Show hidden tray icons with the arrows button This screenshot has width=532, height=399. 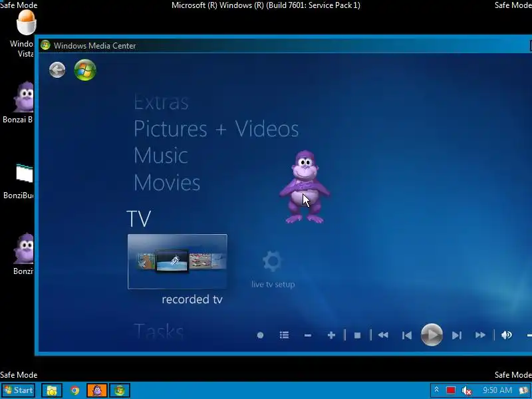[437, 390]
